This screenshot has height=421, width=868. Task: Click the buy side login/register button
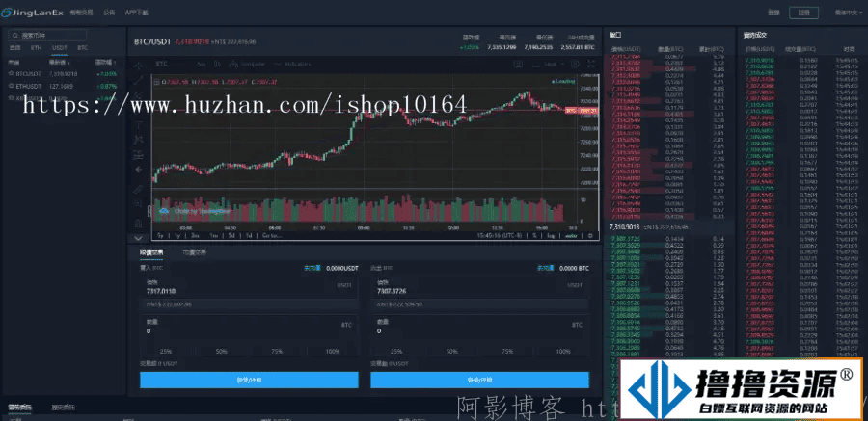pos(249,380)
